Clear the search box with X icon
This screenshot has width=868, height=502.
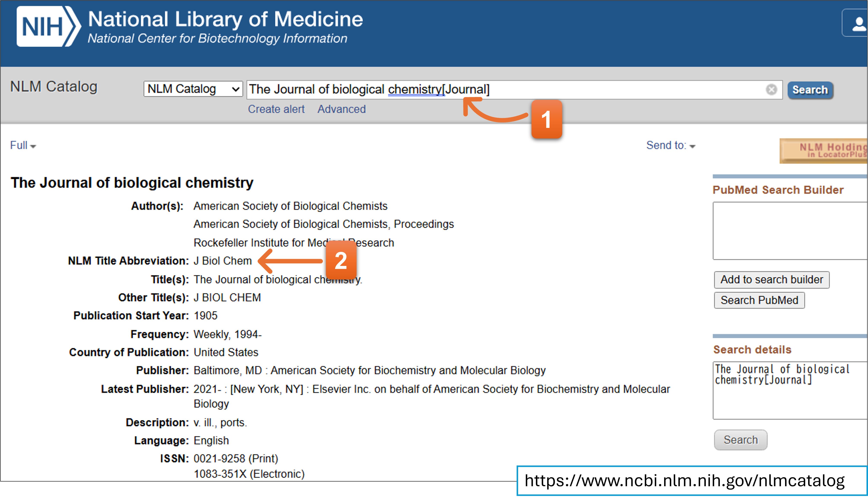(x=771, y=90)
